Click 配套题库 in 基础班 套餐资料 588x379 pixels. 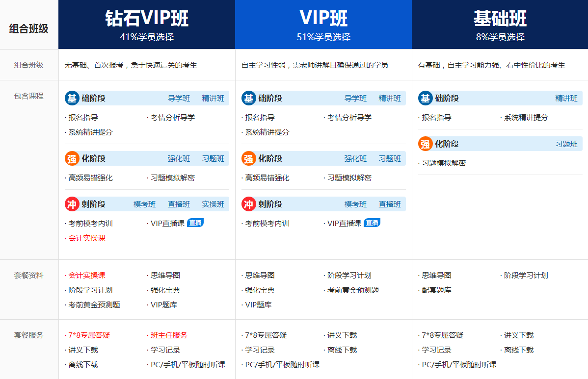[436, 290]
